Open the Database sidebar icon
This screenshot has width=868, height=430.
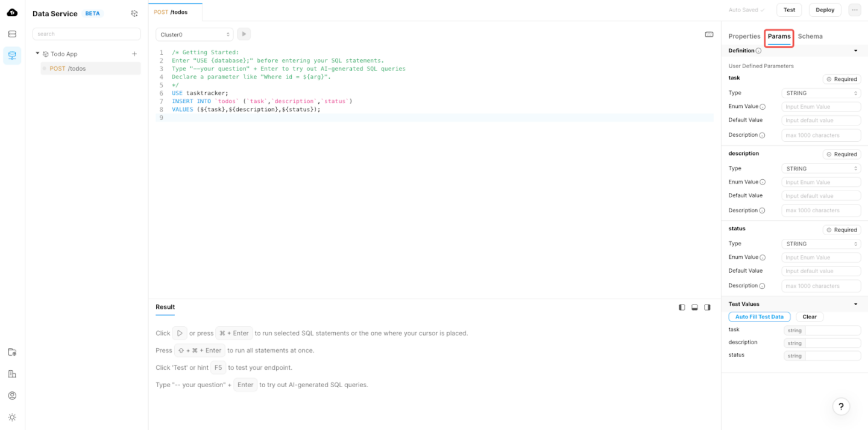(12, 34)
